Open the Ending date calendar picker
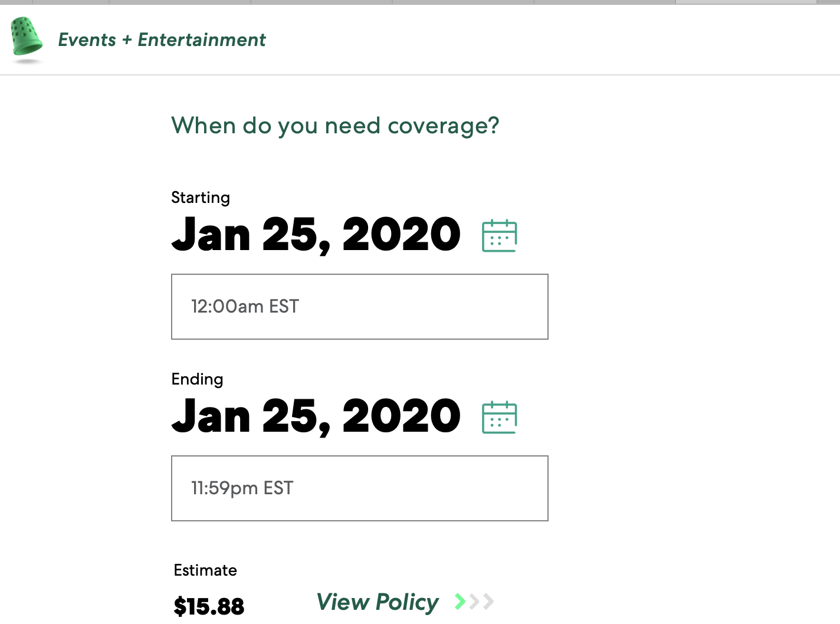This screenshot has width=840, height=624. (499, 418)
